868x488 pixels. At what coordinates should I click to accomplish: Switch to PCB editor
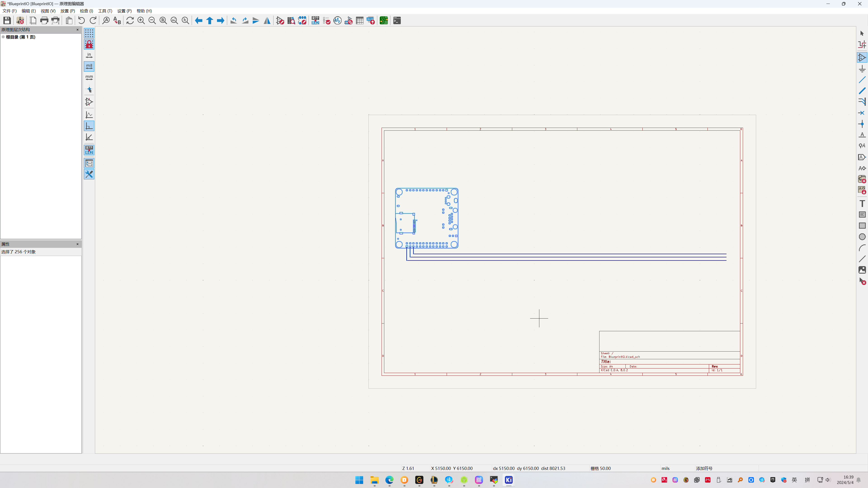384,21
